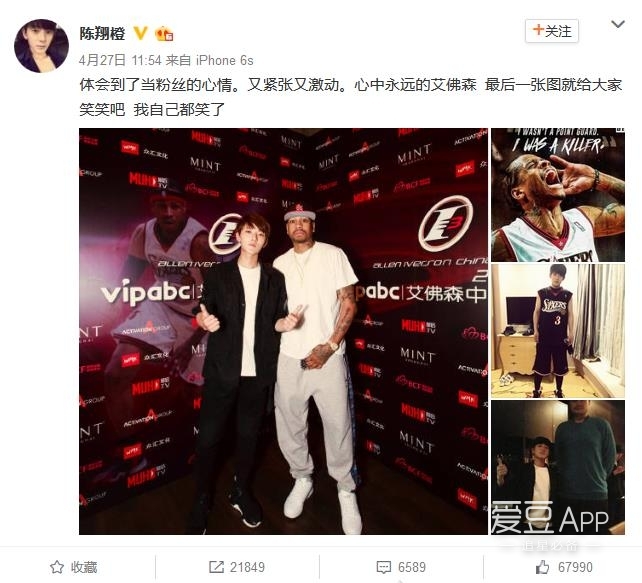Open the bottom dark photo thumbnail
Image resolution: width=642 pixels, height=583 pixels.
[558, 468]
